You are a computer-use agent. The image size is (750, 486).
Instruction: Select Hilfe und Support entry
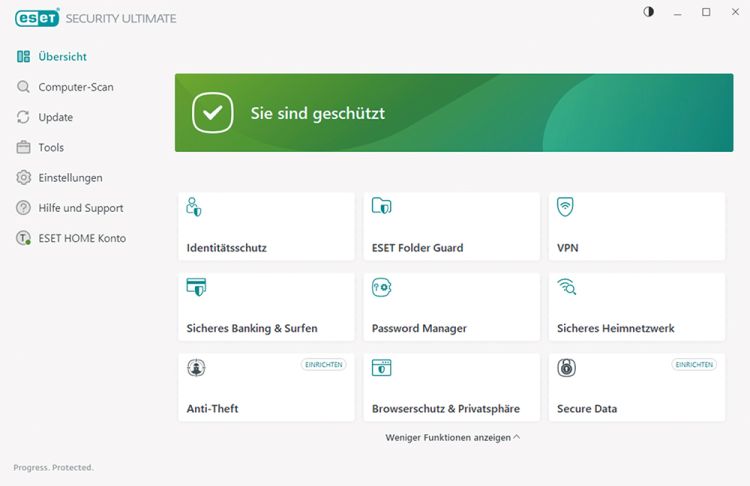[81, 208]
